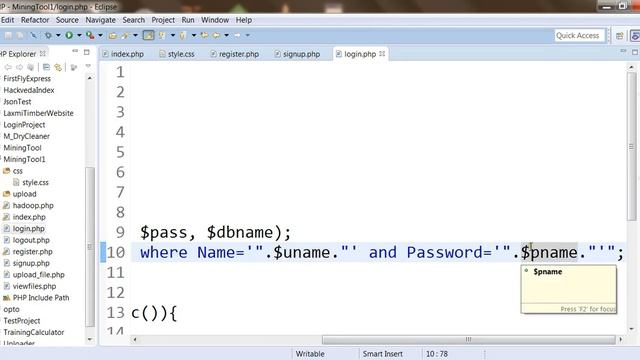Image resolution: width=640 pixels, height=360 pixels.
Task: Open the Search dropdown arrow
Action: (136, 36)
